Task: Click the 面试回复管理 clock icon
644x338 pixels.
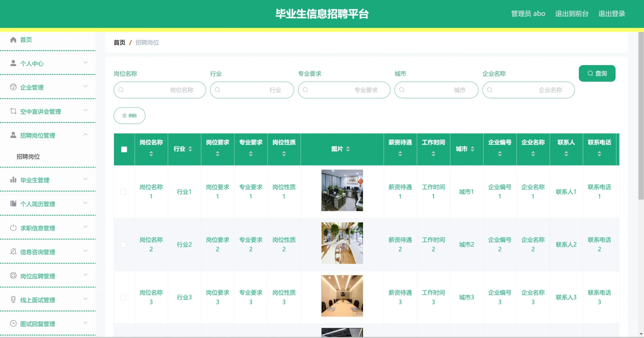Action: click(x=13, y=324)
